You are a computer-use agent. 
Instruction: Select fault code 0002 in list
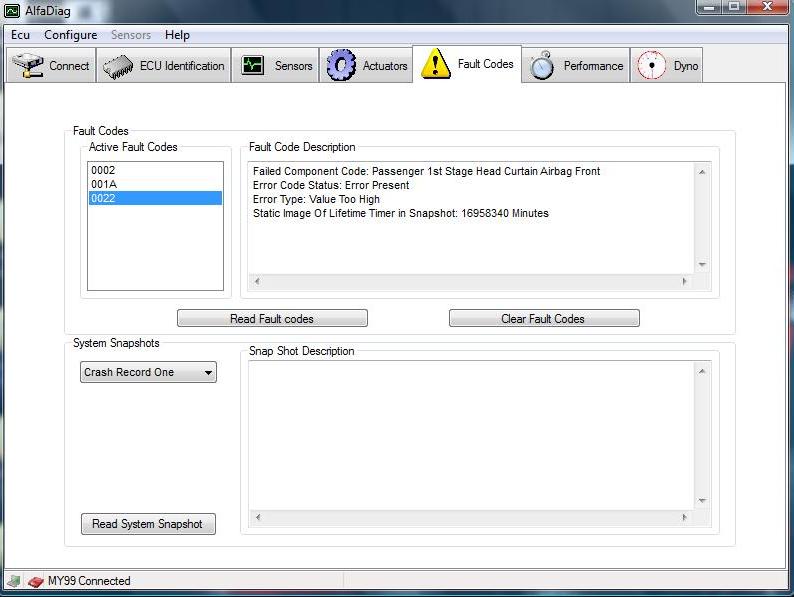point(103,171)
